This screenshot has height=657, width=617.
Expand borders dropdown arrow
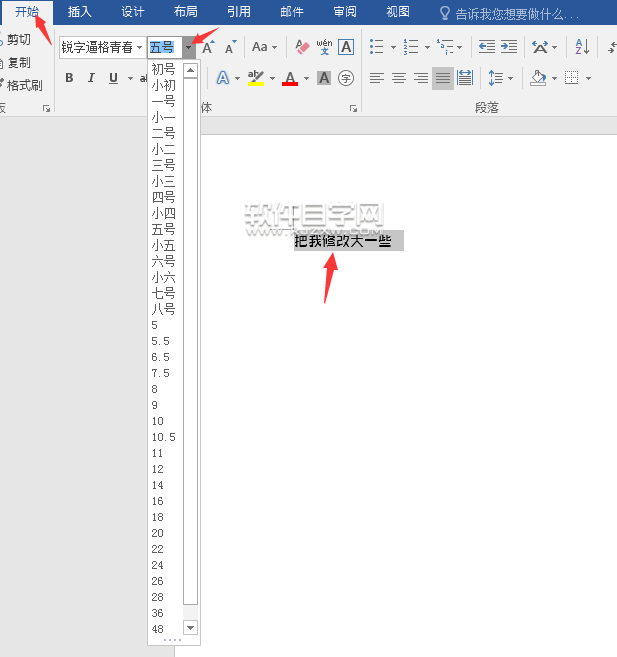click(588, 78)
